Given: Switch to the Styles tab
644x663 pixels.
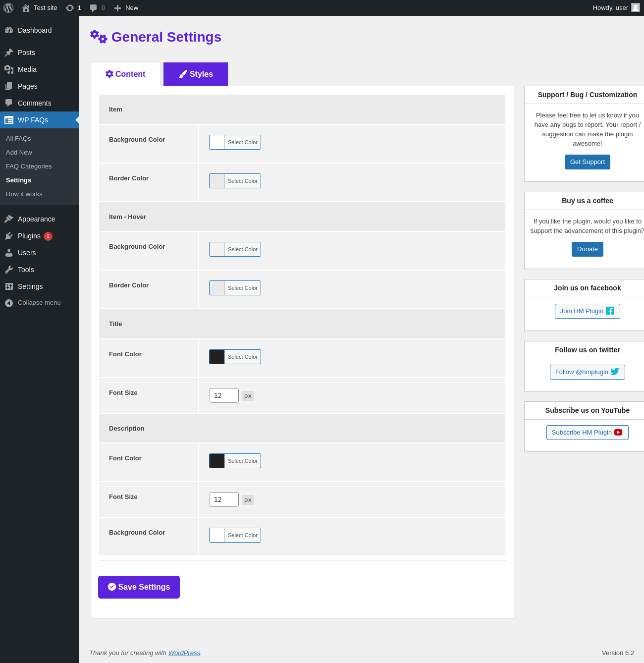Looking at the screenshot, I should tap(196, 74).
